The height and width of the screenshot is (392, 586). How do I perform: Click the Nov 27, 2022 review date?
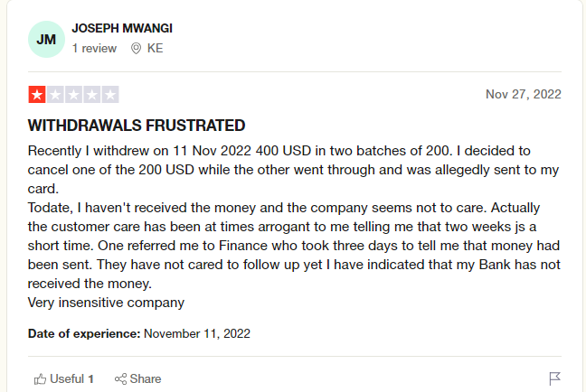coord(524,94)
